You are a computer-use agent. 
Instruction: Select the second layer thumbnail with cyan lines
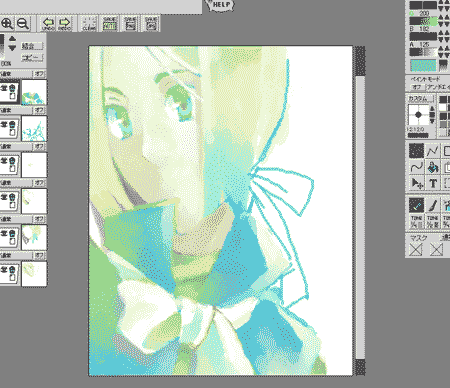[34, 129]
